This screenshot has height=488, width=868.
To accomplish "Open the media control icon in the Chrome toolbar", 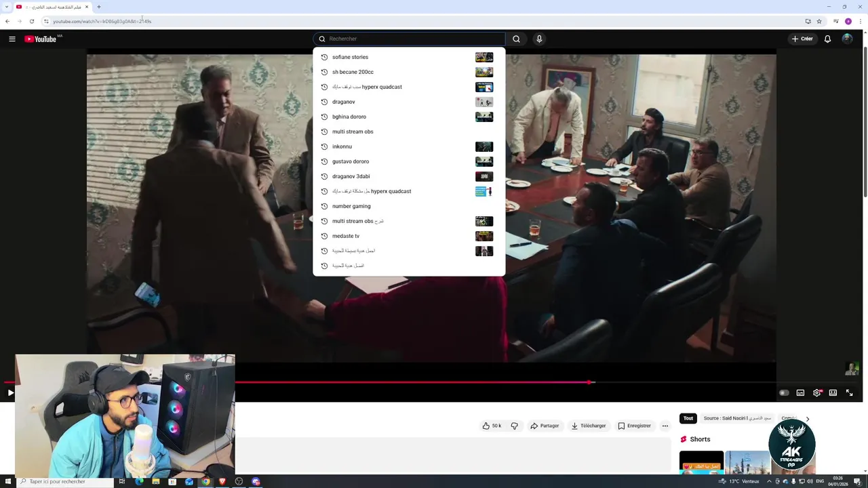I will (836, 21).
